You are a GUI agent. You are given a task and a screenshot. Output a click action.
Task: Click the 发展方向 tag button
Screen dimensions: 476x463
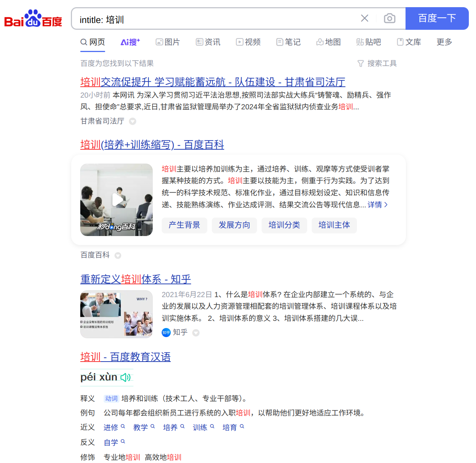(x=234, y=225)
